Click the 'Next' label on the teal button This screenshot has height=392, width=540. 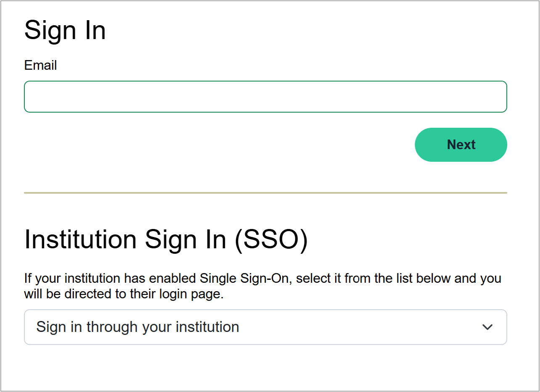click(461, 145)
